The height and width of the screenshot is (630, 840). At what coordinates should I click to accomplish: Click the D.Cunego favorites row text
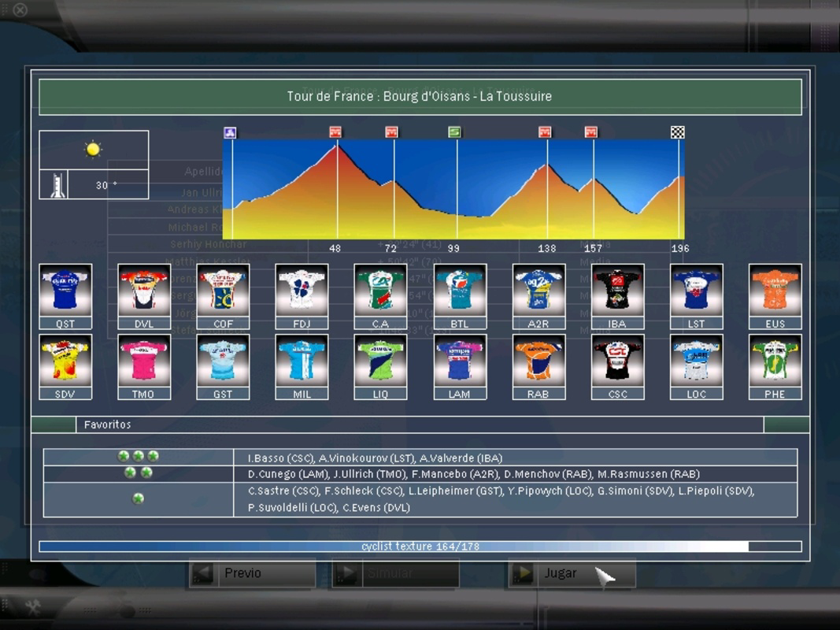coord(474,474)
